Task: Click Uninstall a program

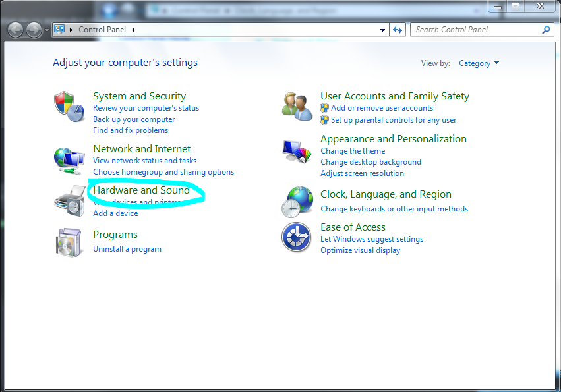Action: coord(127,249)
